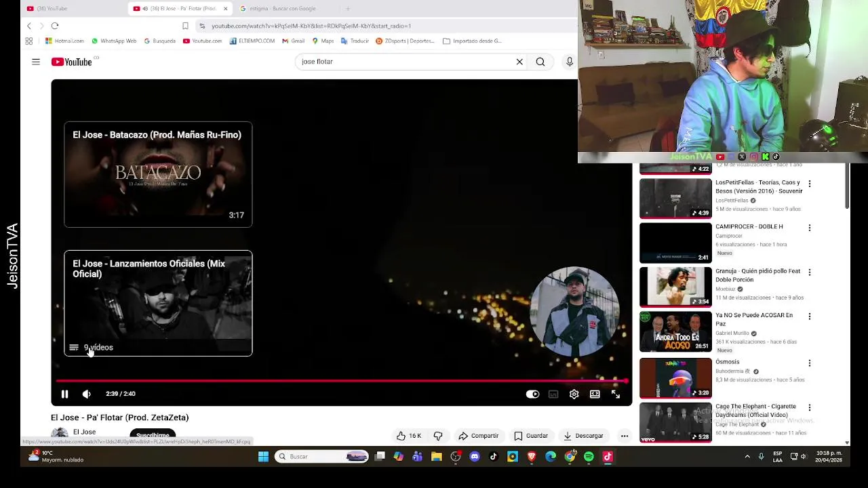This screenshot has width=868, height=488.
Task: Open the El Jose channel name
Action: pos(84,432)
